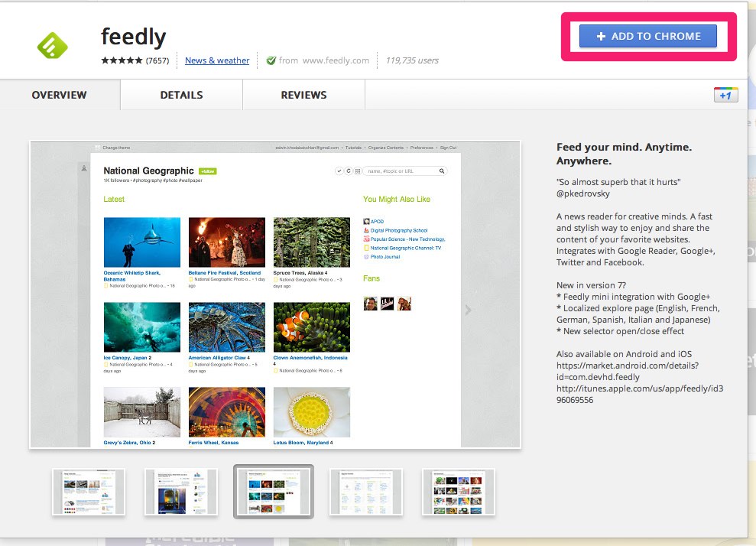756x546 pixels.
Task: Click the search magnifier in the feedly screenshot
Action: click(x=441, y=171)
